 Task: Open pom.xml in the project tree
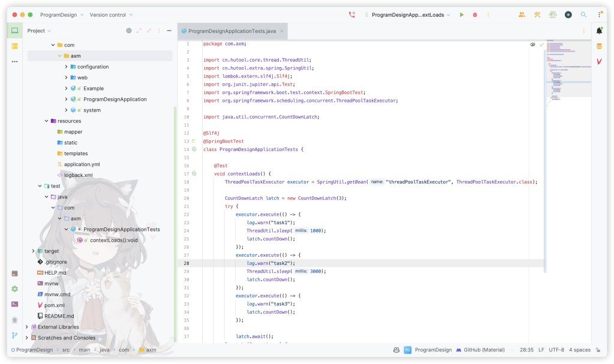54,305
